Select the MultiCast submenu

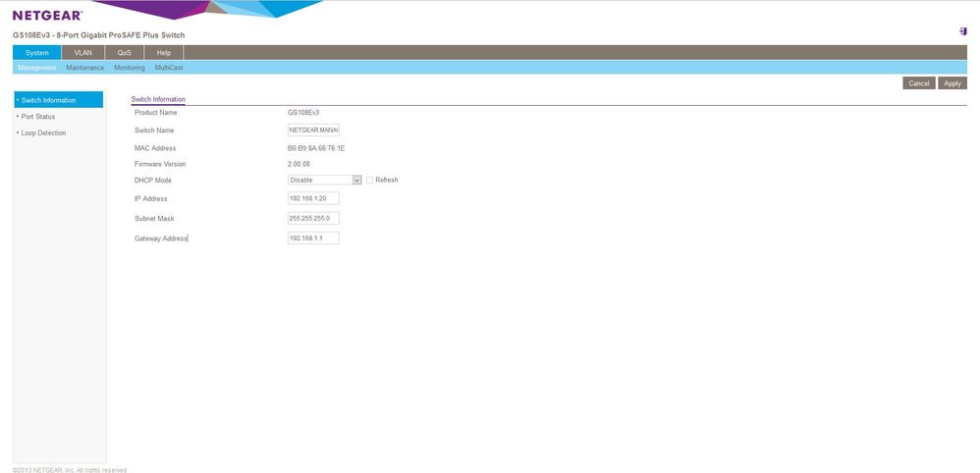pyautogui.click(x=169, y=68)
